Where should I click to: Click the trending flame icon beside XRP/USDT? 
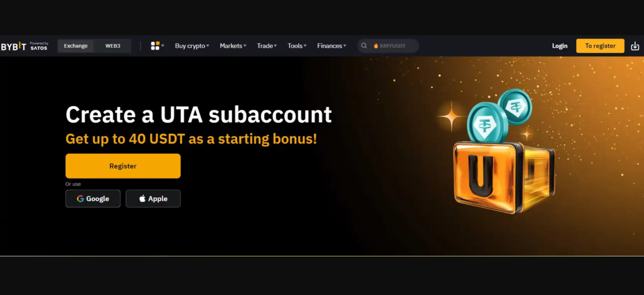click(x=376, y=46)
